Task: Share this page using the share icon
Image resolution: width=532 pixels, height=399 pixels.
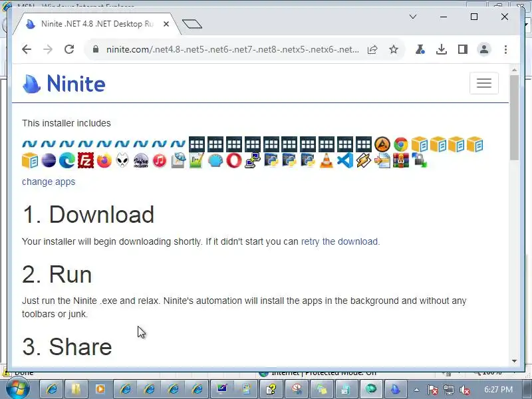Action: 372,49
